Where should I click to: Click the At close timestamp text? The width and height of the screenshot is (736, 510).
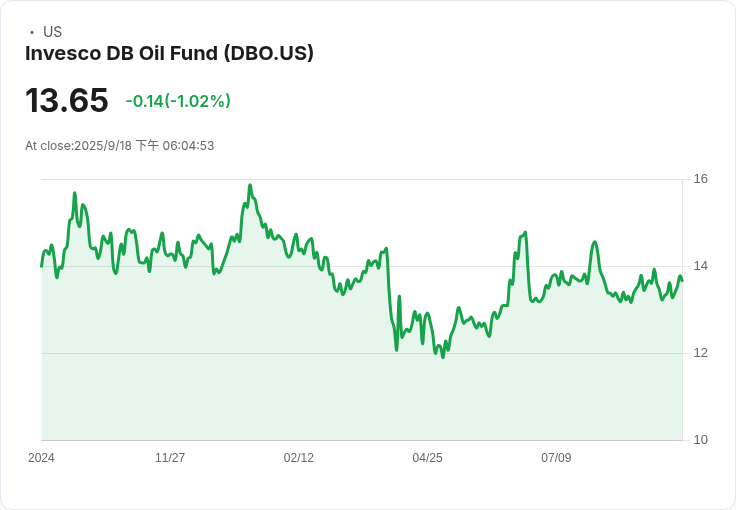(x=119, y=146)
